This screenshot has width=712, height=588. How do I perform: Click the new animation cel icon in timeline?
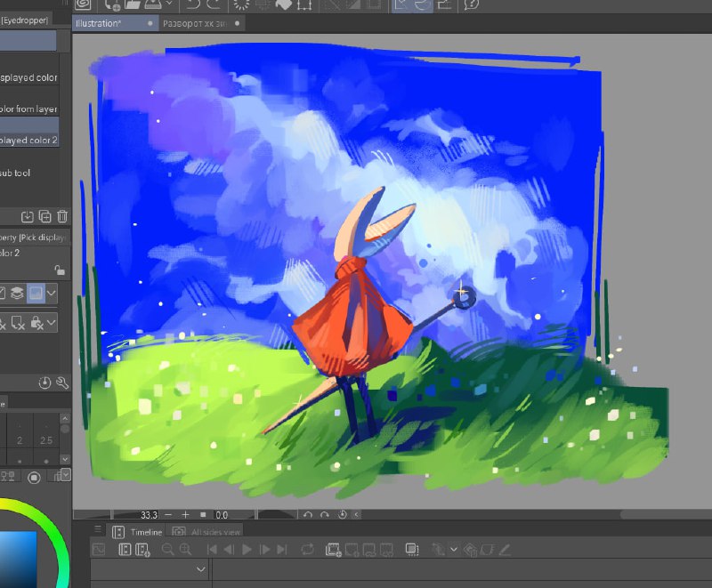pyautogui.click(x=333, y=550)
